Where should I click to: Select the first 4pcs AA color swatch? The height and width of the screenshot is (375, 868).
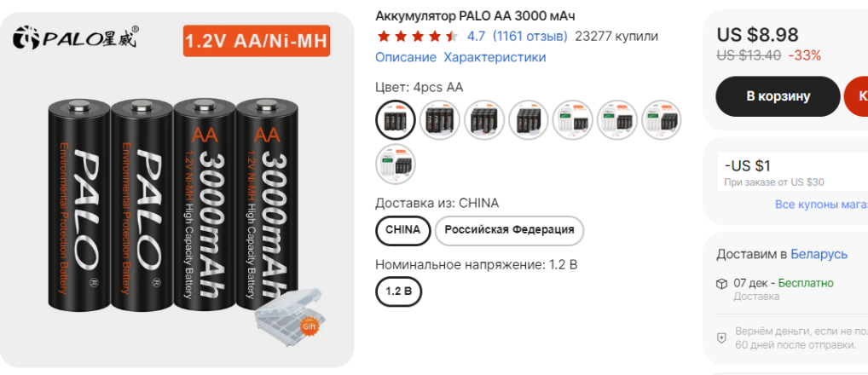[x=396, y=120]
